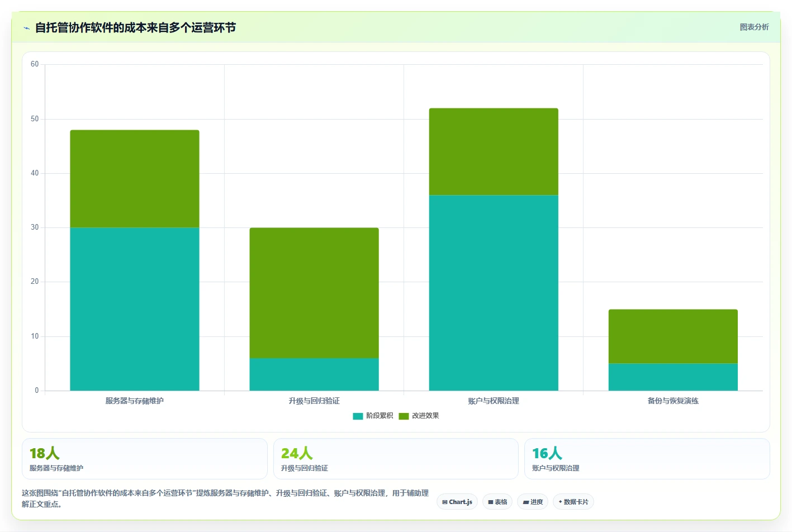This screenshot has width=792, height=532.
Task: Click the teal bar segment for 备份与恢复演练
Action: 673,377
